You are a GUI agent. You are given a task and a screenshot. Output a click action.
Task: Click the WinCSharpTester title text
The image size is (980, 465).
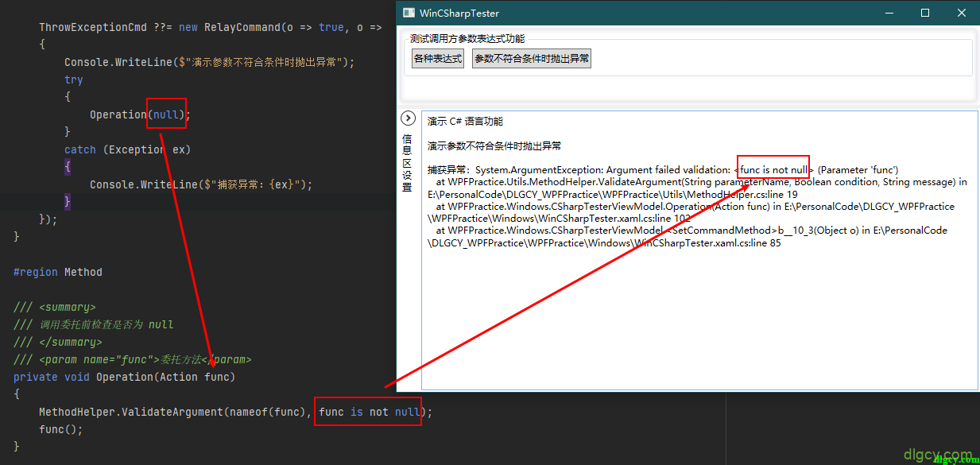click(459, 14)
